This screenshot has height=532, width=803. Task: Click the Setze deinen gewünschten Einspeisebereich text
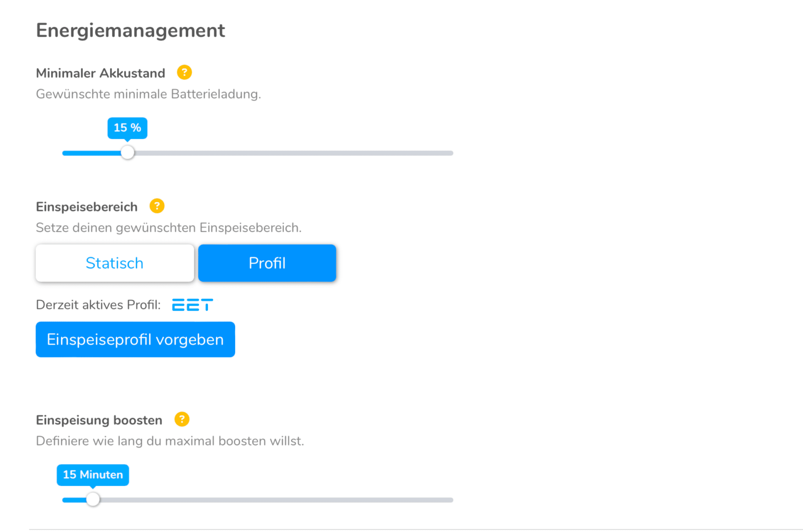tap(169, 228)
